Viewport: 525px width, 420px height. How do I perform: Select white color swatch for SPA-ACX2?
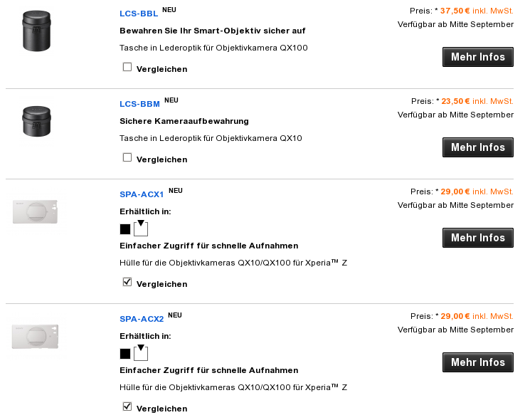coord(141,353)
